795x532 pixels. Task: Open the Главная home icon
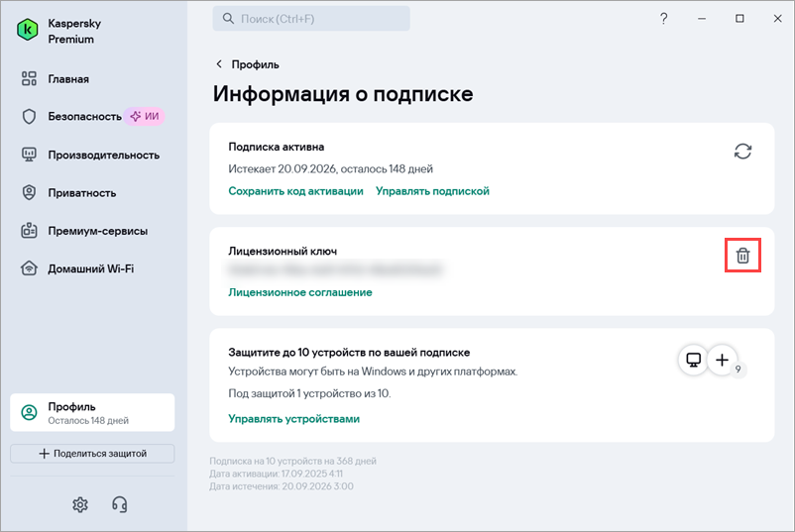(29, 78)
